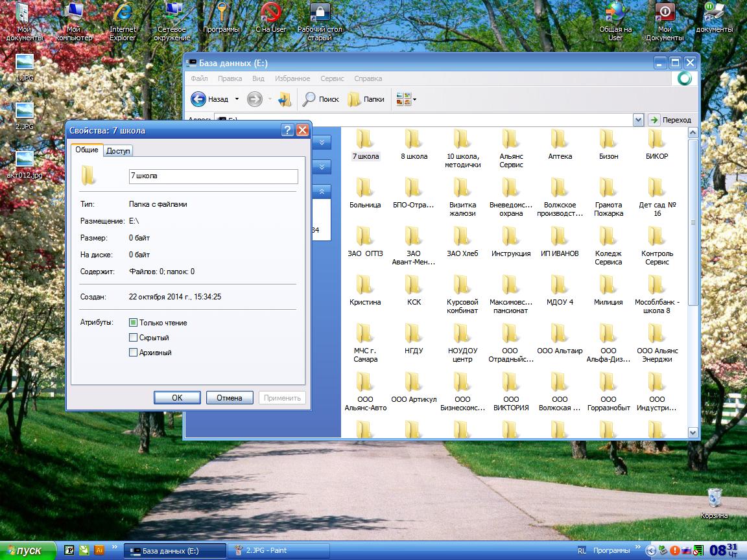Click the Search (Поиск) toolbar icon

(x=310, y=99)
